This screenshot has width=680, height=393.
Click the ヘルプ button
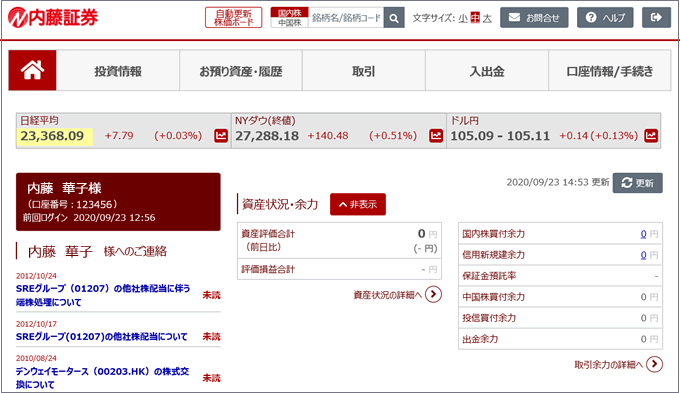(605, 17)
